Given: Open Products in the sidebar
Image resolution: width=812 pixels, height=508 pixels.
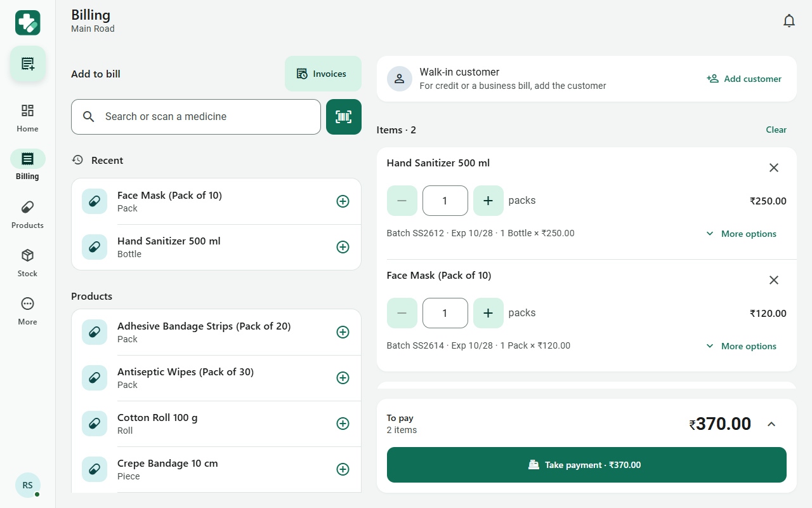Looking at the screenshot, I should (27, 215).
